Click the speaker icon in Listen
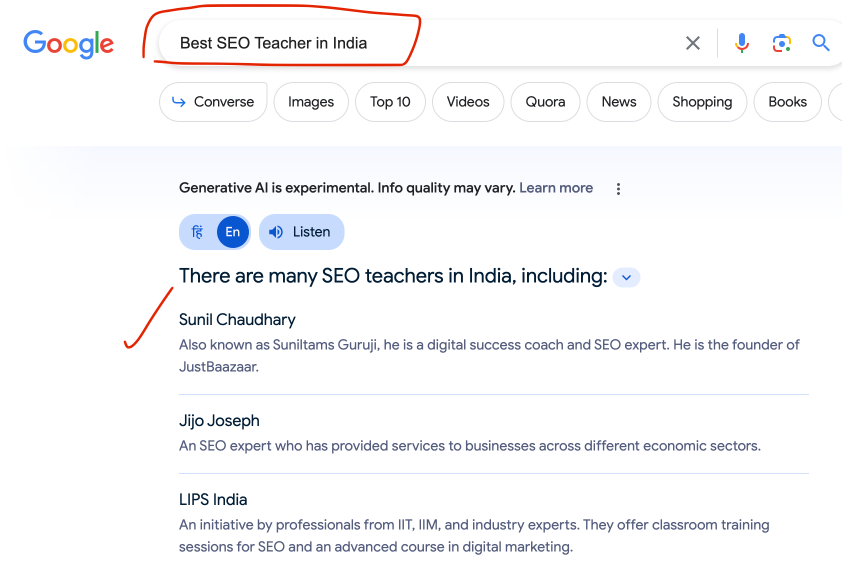 point(276,232)
